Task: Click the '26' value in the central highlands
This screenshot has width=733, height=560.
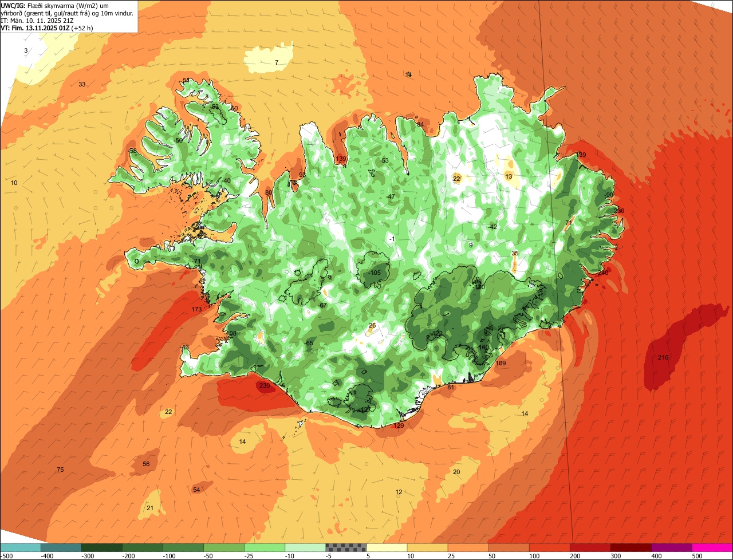Action: 372,326
